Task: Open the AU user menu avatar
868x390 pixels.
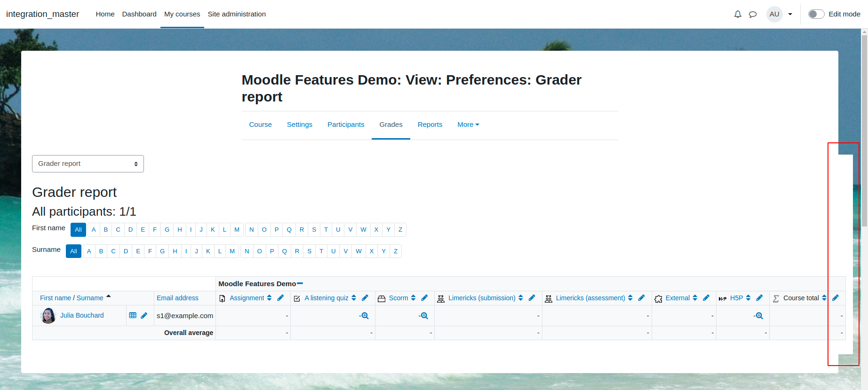Action: [774, 14]
